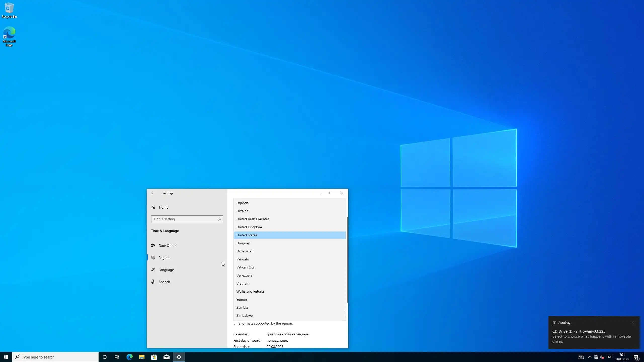
Task: Open the Mail app on taskbar
Action: click(166, 357)
